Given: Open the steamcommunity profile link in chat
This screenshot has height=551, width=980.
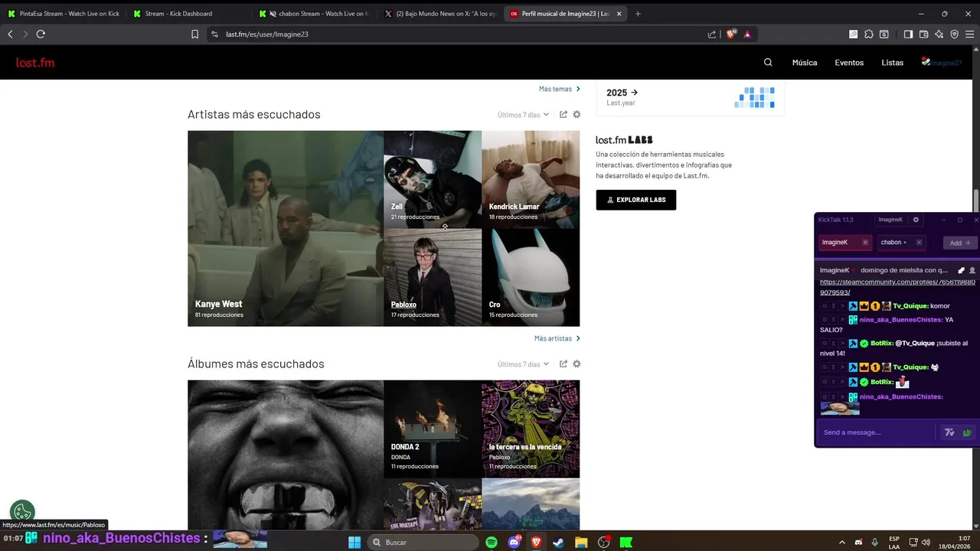Looking at the screenshot, I should [x=897, y=287].
